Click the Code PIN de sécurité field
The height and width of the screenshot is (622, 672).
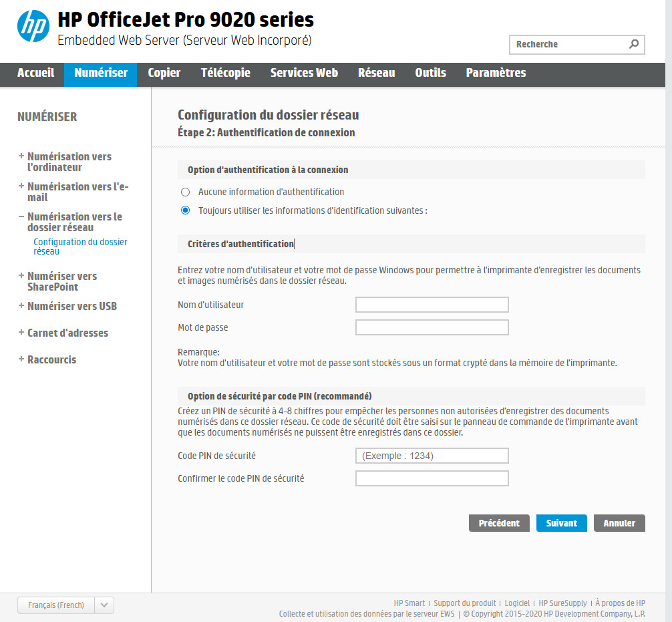point(432,456)
